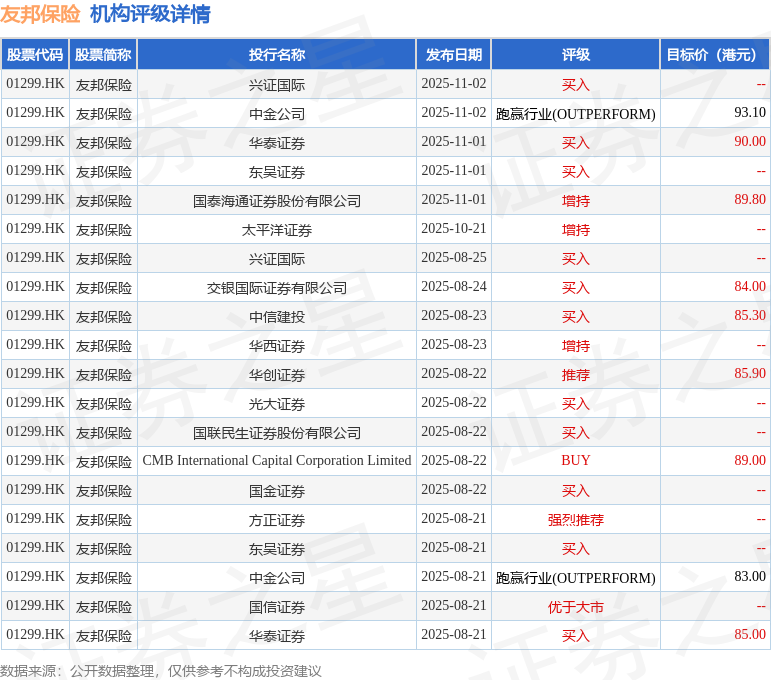This screenshot has height=680, width=771.
Task: Select the 89.80 target price
Action: 750,200
